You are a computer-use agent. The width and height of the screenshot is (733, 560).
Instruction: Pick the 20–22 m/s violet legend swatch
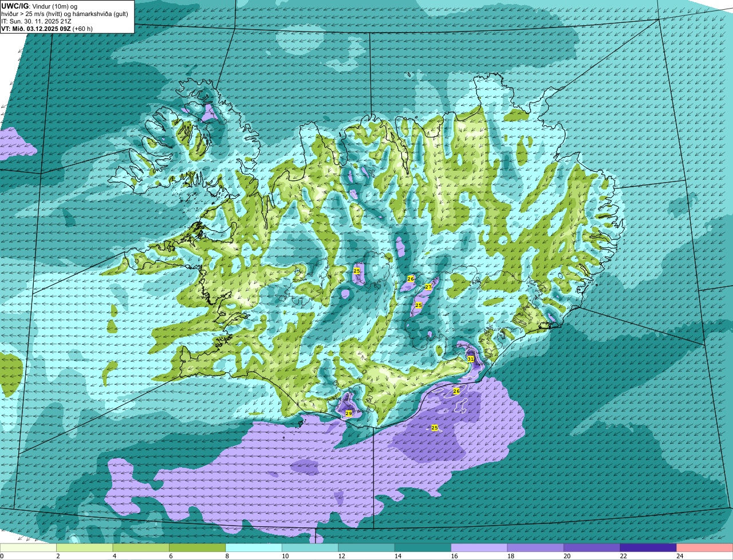(592, 548)
